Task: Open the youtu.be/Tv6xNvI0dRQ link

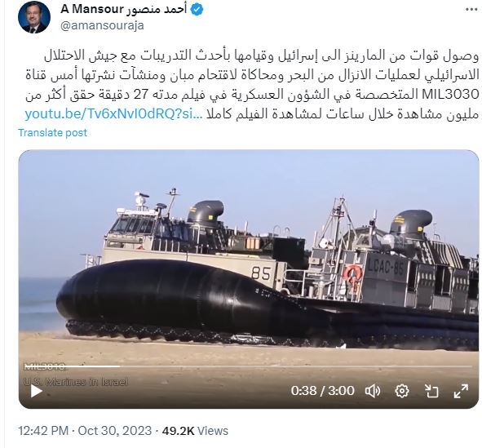Action: [113, 114]
